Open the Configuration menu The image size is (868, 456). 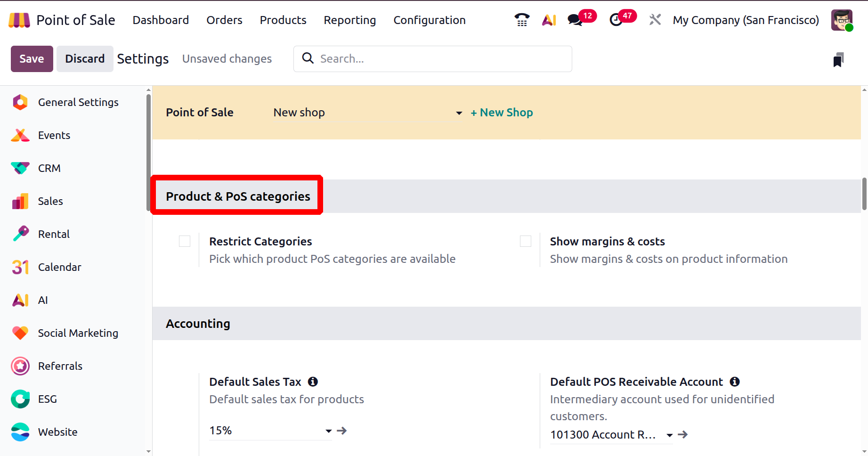[429, 20]
